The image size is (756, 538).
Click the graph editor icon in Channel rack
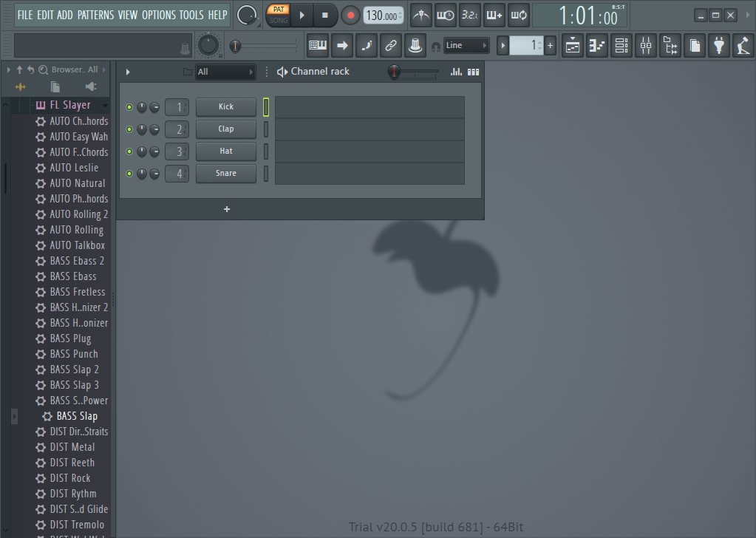click(456, 72)
